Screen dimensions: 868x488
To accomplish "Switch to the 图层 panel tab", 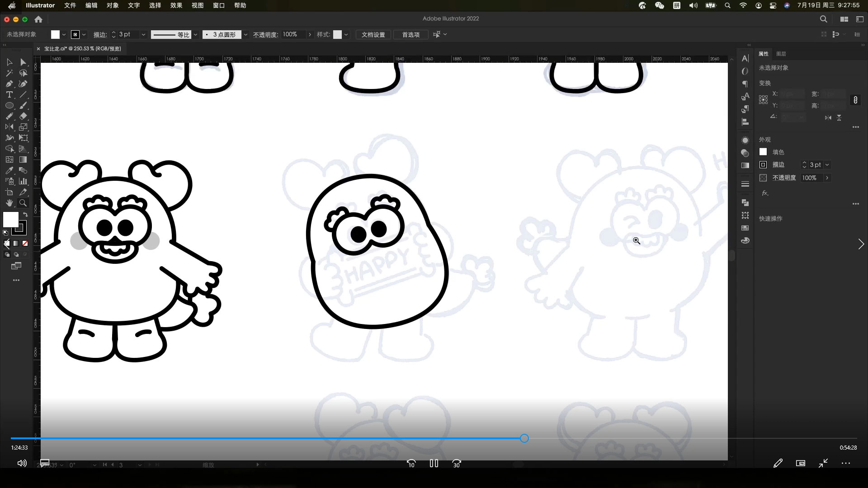I will pos(781,54).
